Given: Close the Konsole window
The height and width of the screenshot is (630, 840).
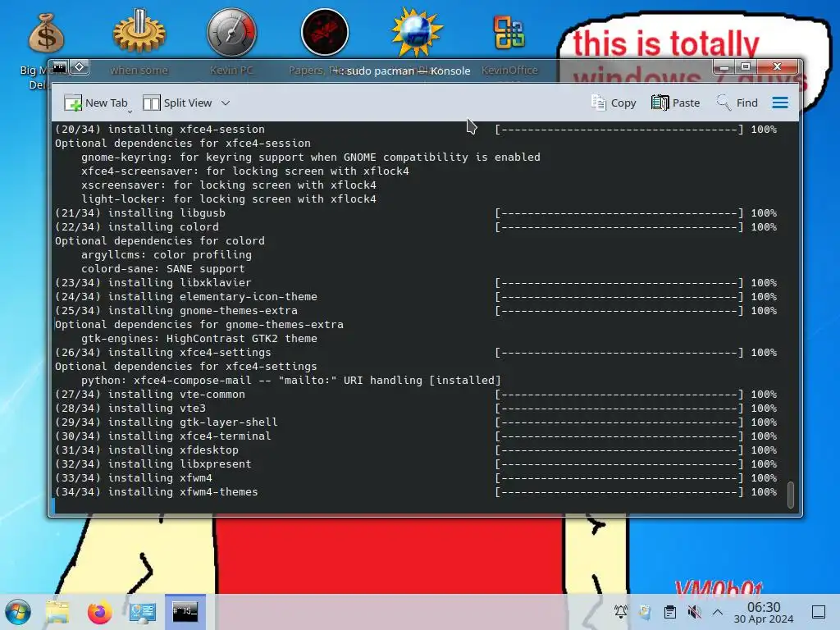Looking at the screenshot, I should point(777,67).
